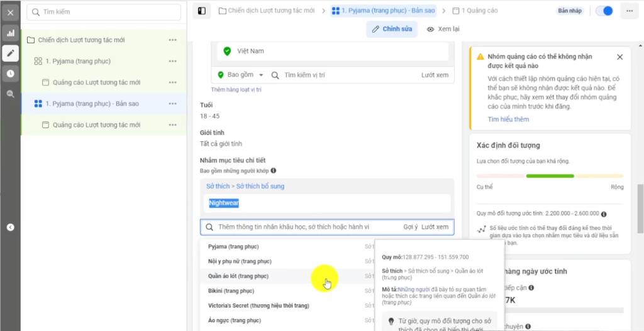Screen dimensions: 644x331
Task: Click the audience definition meter bar
Action: [550, 176]
